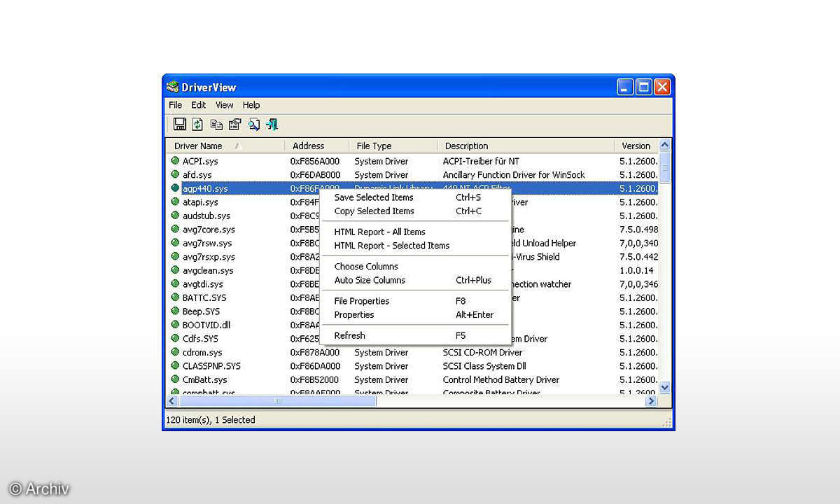Image resolution: width=840 pixels, height=504 pixels.
Task: Sort by the Version column header
Action: click(x=636, y=146)
